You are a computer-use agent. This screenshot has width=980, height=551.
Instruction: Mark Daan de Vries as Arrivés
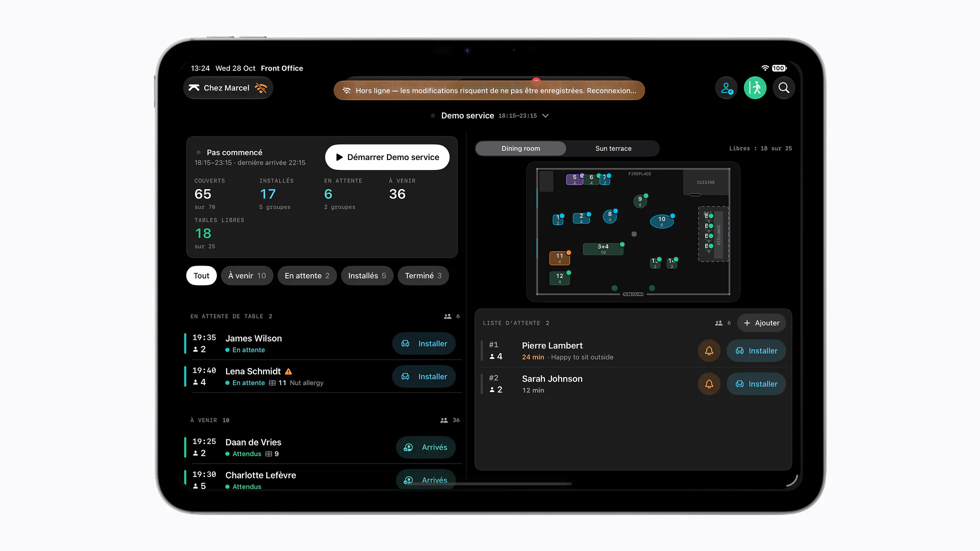point(425,447)
